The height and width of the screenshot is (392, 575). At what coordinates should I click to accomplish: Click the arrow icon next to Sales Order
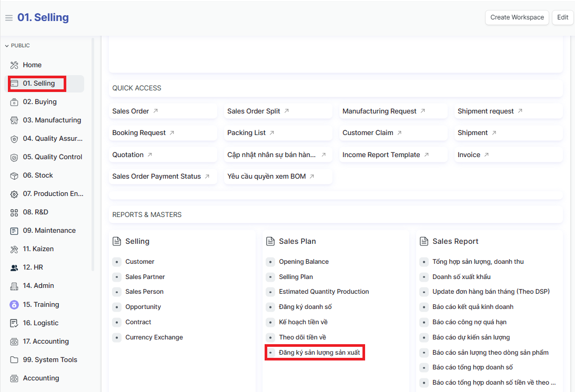[x=155, y=111]
